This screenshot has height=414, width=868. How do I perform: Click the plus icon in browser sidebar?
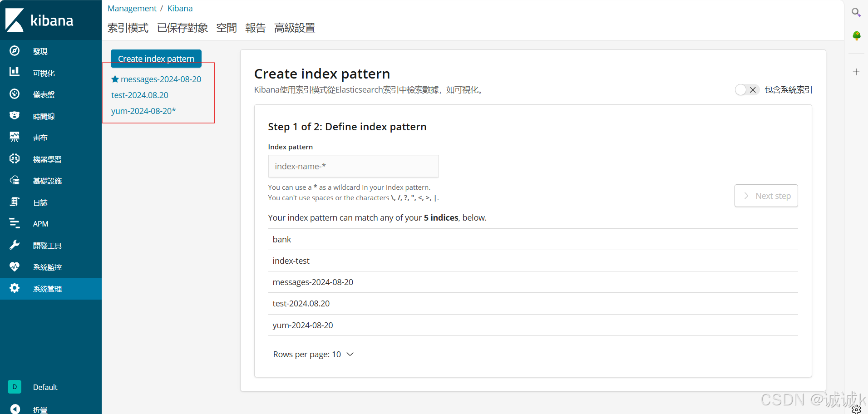(856, 72)
